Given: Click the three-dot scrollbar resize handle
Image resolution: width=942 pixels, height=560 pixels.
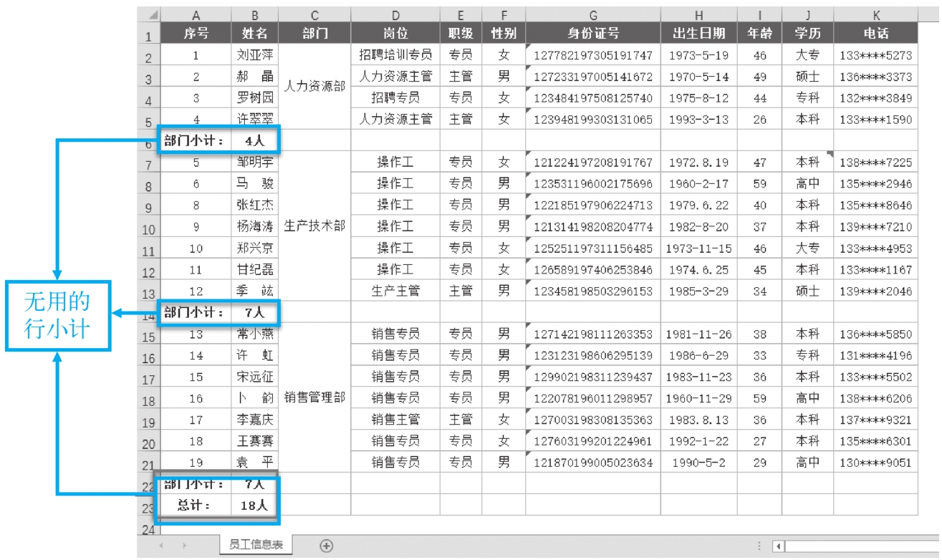Looking at the screenshot, I should (759, 546).
